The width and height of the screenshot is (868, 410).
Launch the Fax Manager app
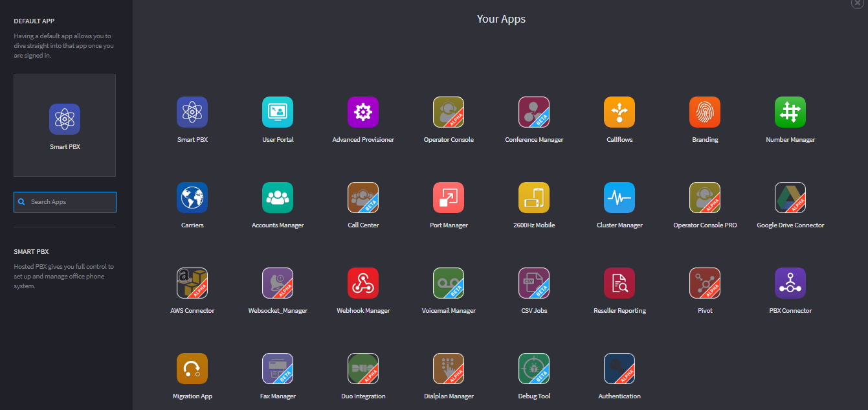point(278,369)
